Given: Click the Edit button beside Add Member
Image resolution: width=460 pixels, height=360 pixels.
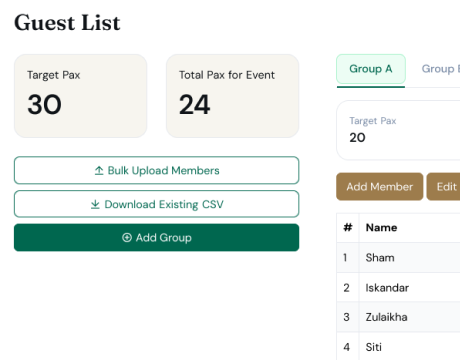Looking at the screenshot, I should tap(444, 187).
